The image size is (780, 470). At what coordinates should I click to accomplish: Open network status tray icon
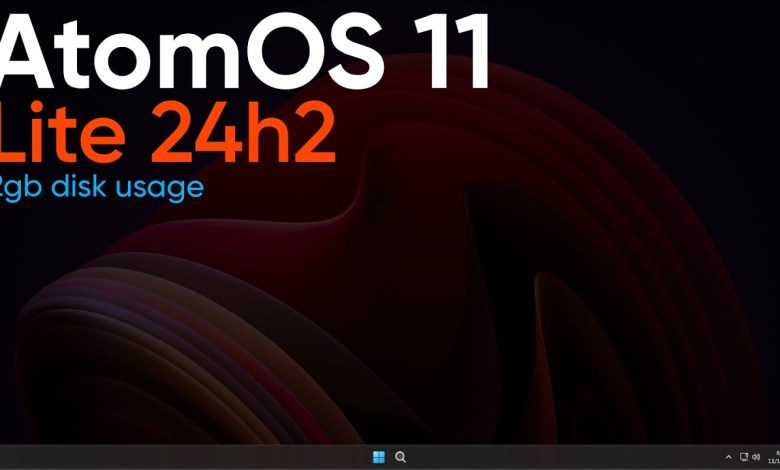(x=744, y=457)
